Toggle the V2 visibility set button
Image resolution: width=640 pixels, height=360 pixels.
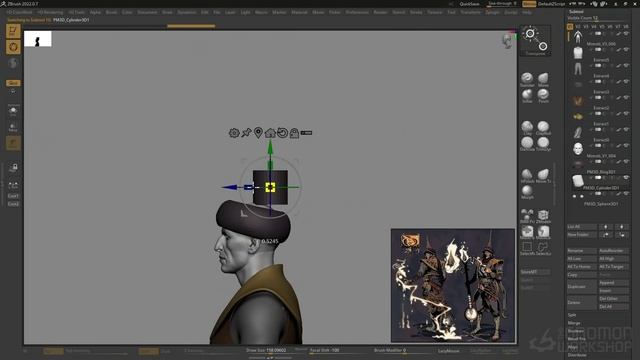point(578,27)
